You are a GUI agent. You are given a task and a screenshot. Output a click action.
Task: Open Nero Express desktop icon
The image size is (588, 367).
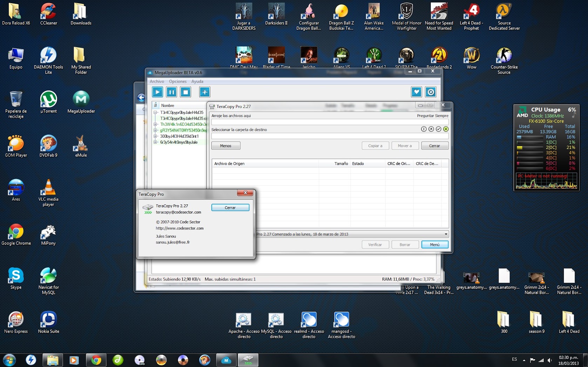point(16,323)
